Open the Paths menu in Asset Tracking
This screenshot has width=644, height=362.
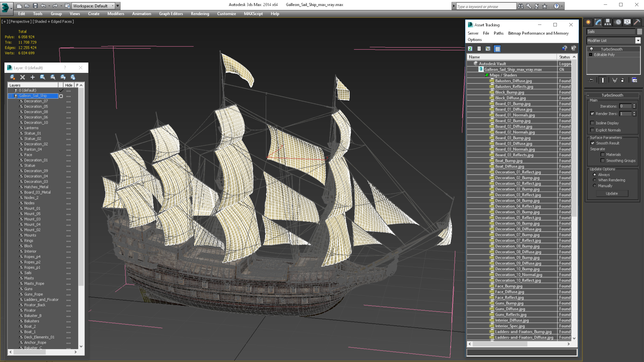pos(498,33)
